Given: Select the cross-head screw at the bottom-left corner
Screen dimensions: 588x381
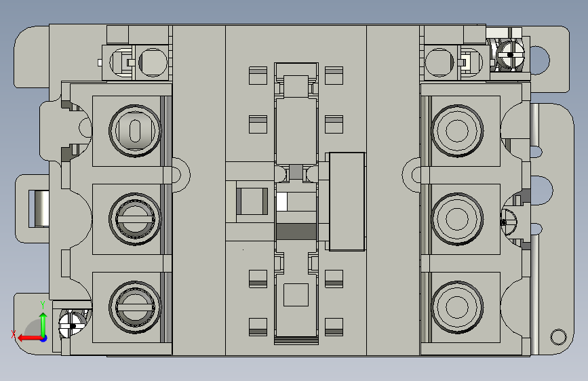Looking at the screenshot, I should point(73,325).
